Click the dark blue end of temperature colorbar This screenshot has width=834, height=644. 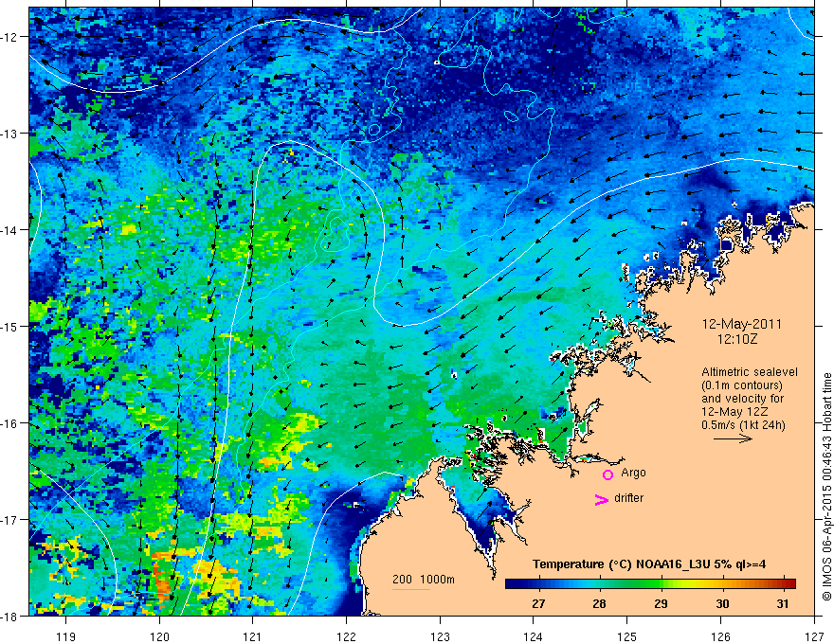(512, 583)
